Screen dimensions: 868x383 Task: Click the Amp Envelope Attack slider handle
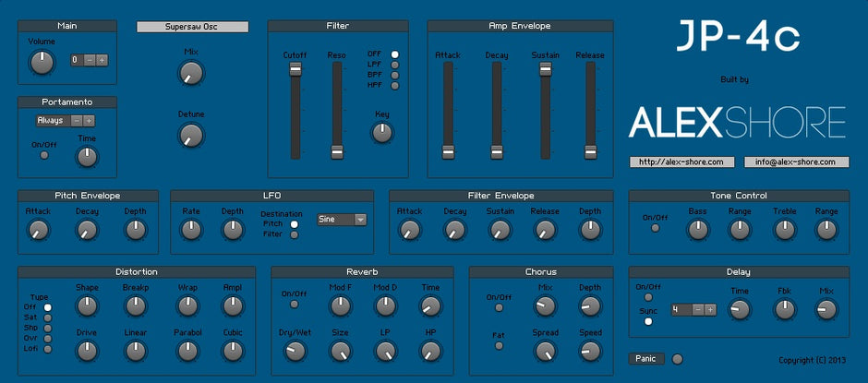click(x=447, y=152)
